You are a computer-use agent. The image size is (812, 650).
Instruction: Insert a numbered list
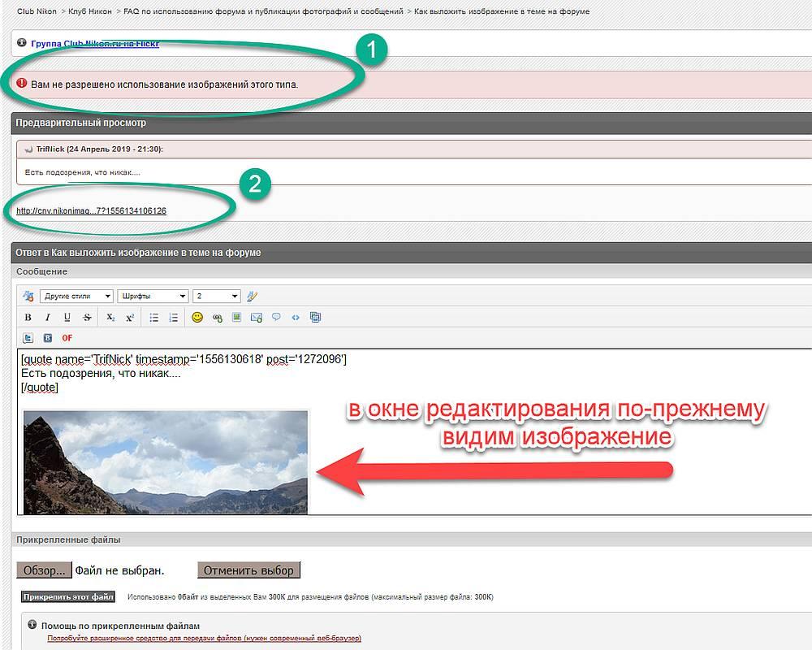click(174, 317)
